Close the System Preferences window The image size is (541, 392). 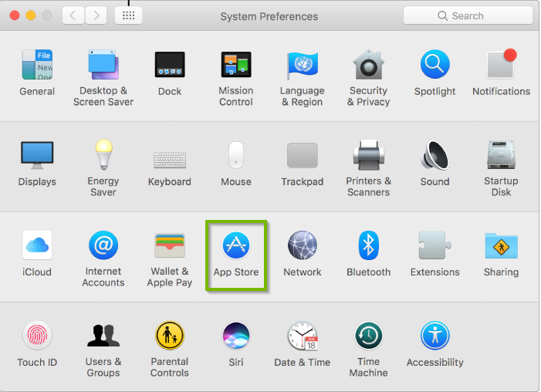click(x=15, y=15)
